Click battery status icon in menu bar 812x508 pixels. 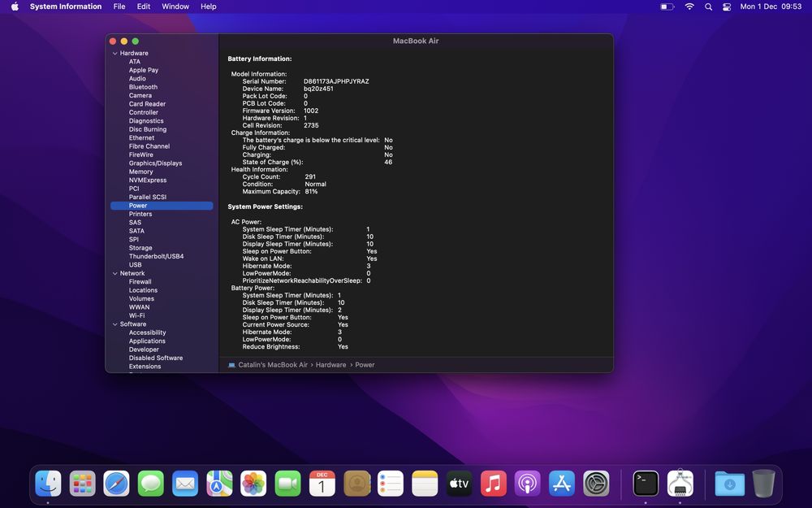tap(667, 7)
